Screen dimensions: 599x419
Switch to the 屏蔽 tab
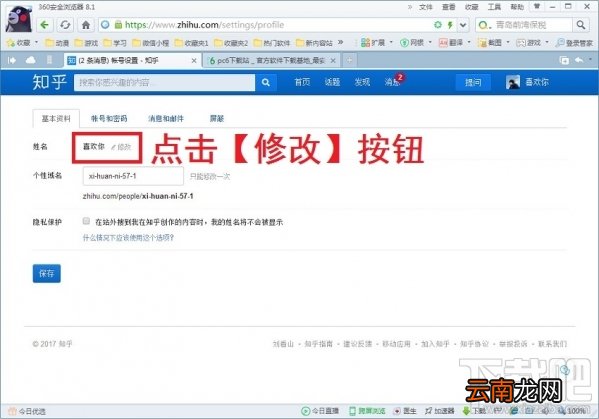(217, 119)
